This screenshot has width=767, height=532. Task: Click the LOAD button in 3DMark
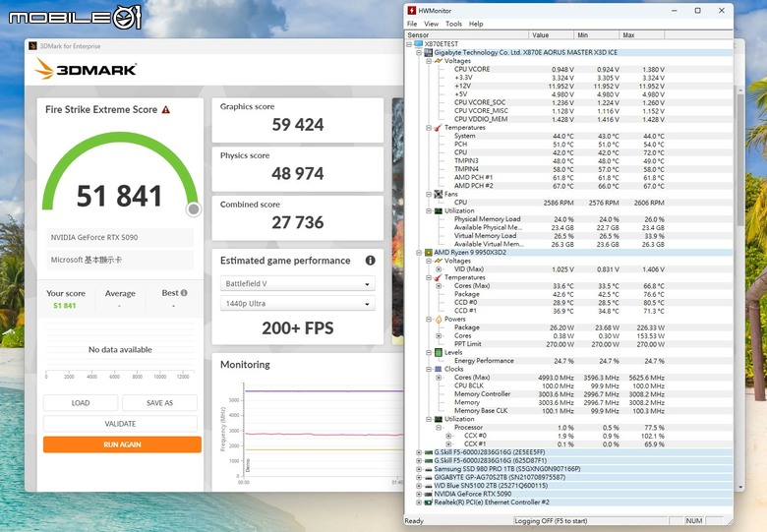81,403
